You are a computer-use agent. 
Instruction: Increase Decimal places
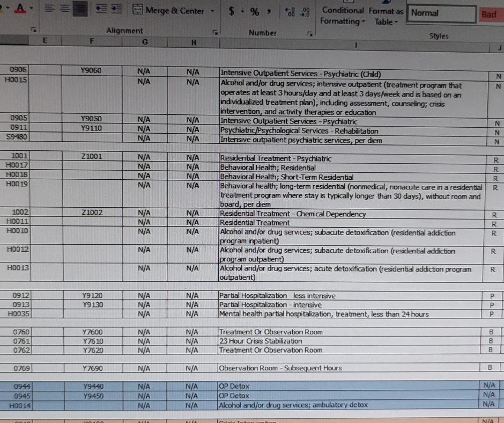tap(290, 12)
